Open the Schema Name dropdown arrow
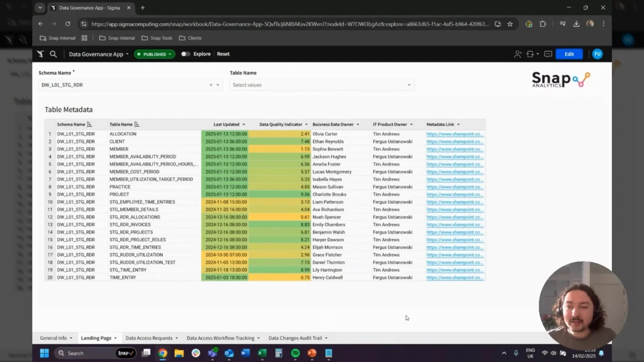This screenshot has height=362, width=644. coord(218,85)
